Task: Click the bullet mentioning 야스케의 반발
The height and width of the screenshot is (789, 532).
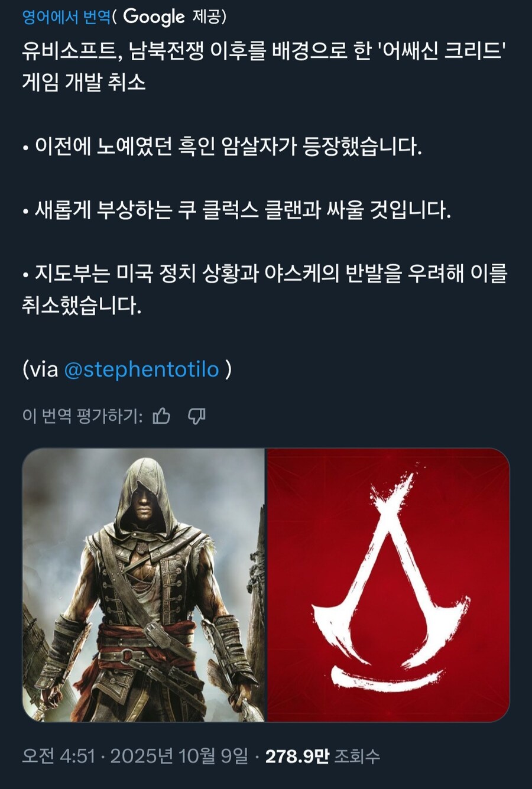Action: pos(265,290)
